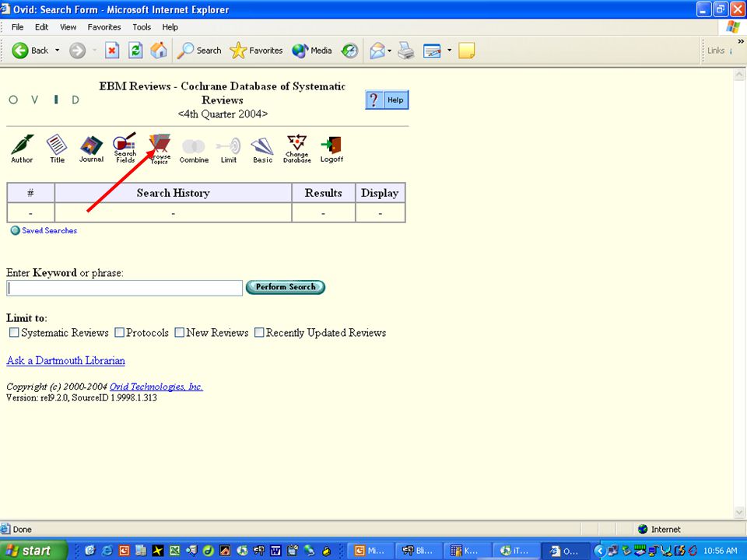Click the Combine searches icon
This screenshot has height=560, width=747.
[x=194, y=150]
